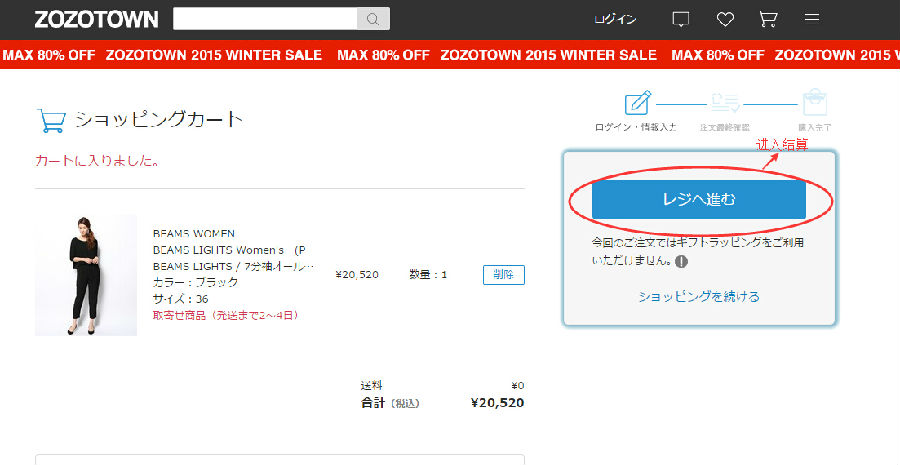900x465 pixels.
Task: Open BEAMS WOMEN brand link
Action: 193,234
